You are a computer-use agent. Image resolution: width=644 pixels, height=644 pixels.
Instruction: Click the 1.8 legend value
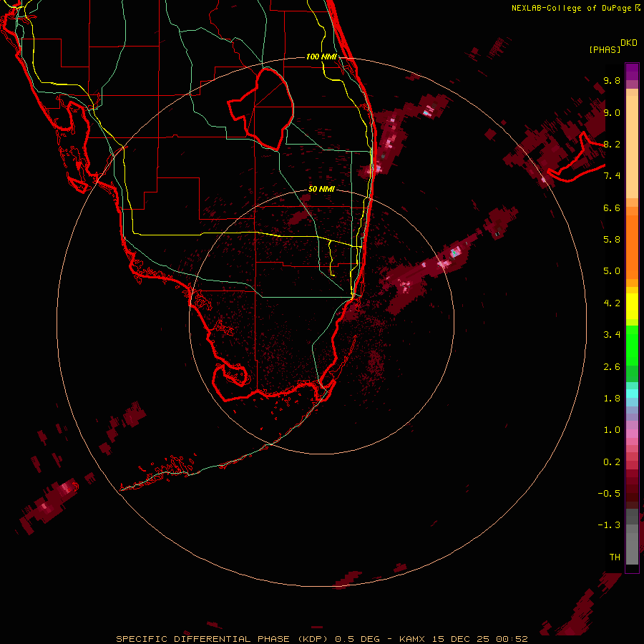coord(612,399)
